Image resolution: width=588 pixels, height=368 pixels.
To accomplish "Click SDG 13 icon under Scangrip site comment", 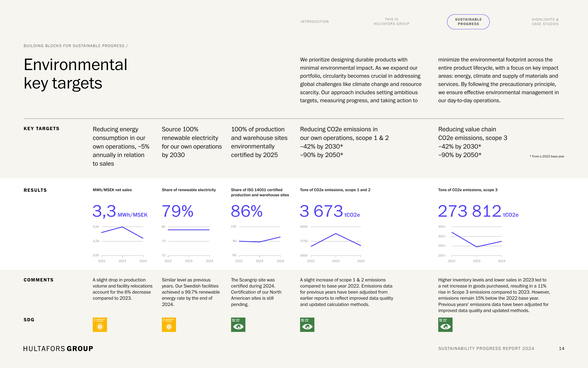I will (238, 324).
